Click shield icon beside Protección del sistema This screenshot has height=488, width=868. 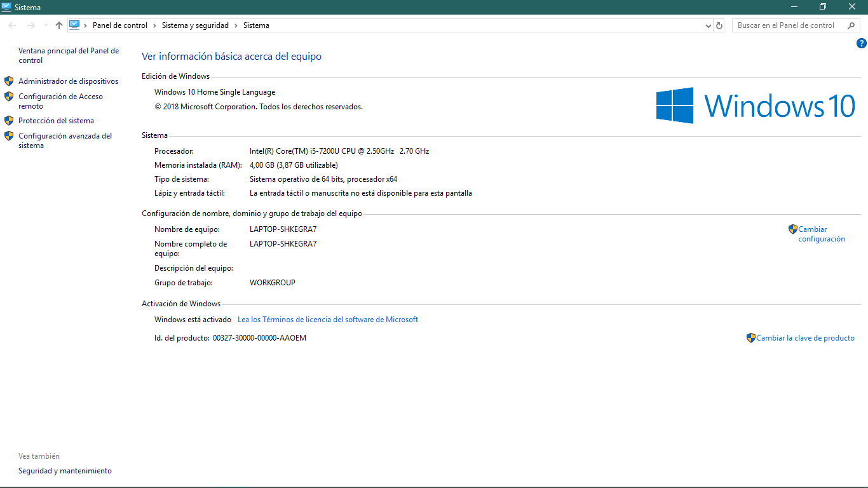(x=9, y=121)
